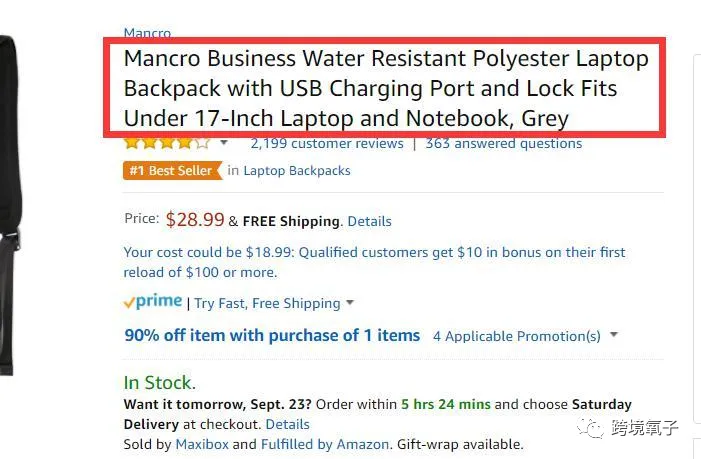Expand the 4 Applicable Promotion(s) dropdown
This screenshot has height=459, width=701.
(525, 336)
